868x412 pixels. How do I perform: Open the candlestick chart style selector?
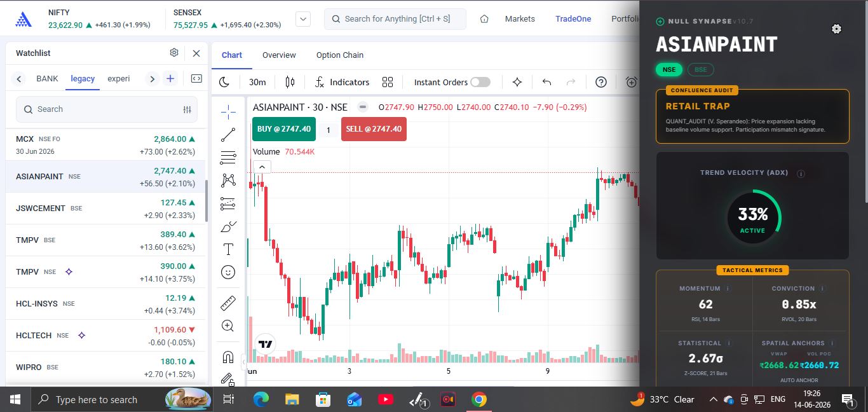point(290,82)
